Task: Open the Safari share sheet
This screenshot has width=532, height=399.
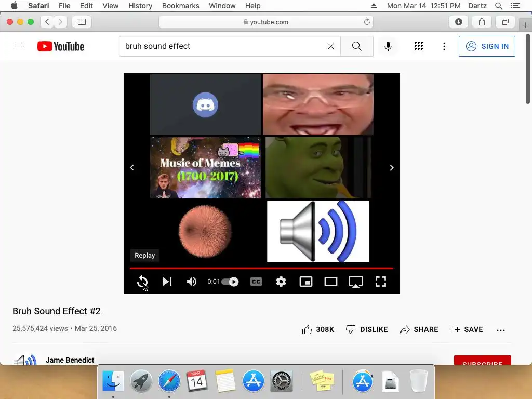Action: click(482, 22)
